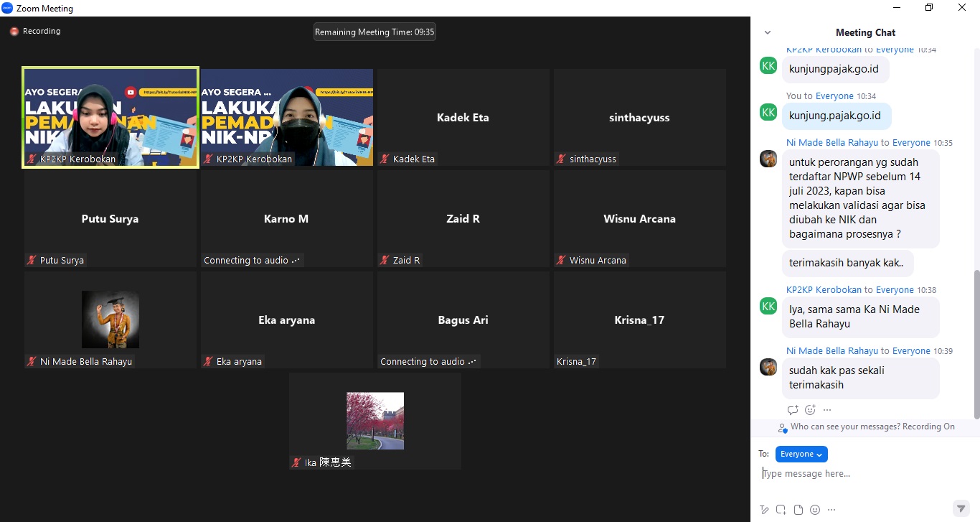Click the send message arrow button
This screenshot has height=522, width=980.
(960, 508)
